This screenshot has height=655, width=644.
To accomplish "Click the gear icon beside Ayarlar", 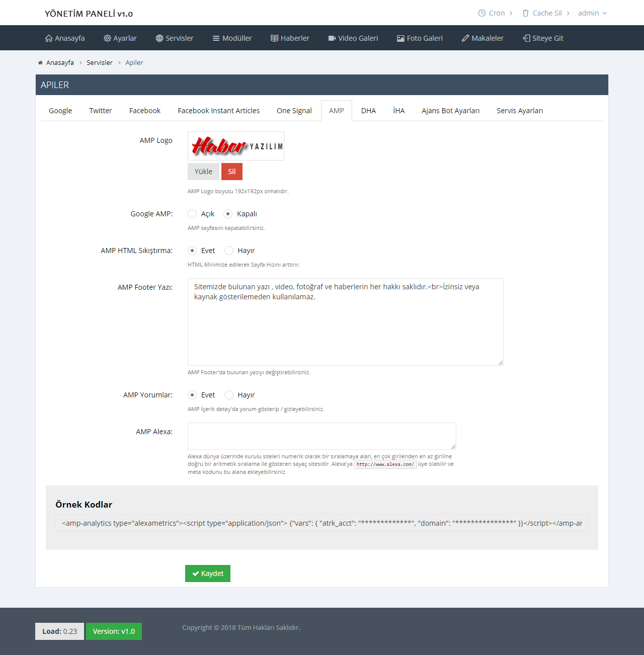I will coord(107,38).
